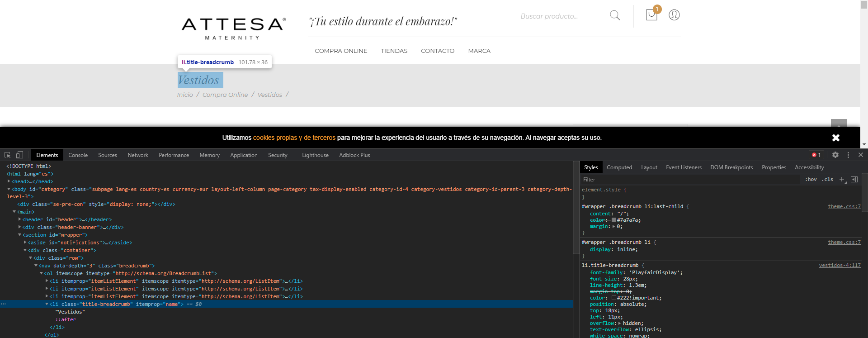The width and height of the screenshot is (868, 338).
Task: Follow the Inicio breadcrumb link
Action: click(185, 95)
